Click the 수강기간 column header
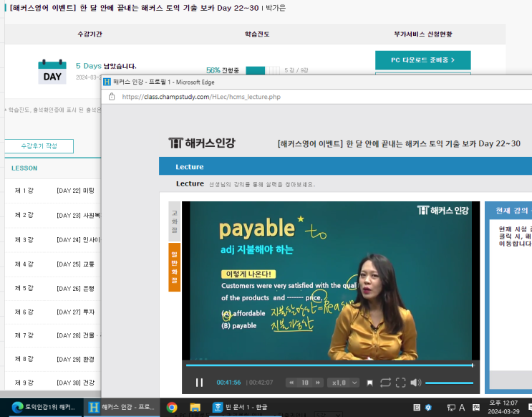Screen dimensions: 532x417 [90, 34]
